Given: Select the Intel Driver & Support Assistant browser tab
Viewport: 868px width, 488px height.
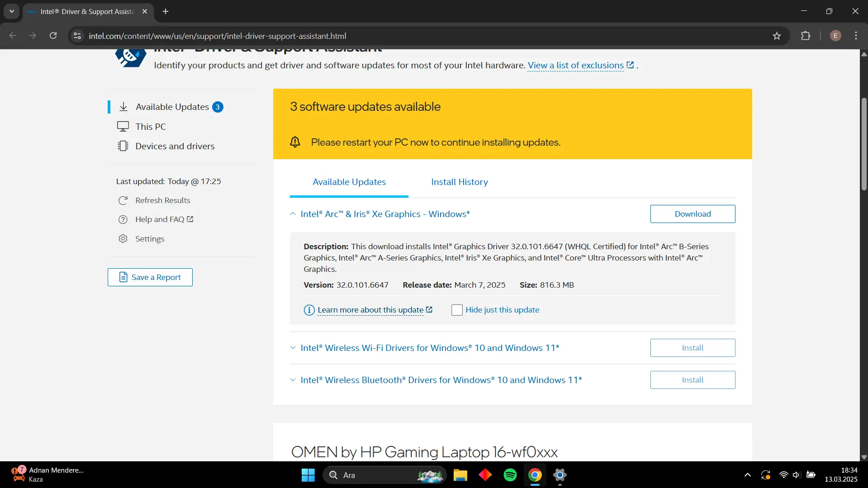Looking at the screenshot, I should click(88, 12).
